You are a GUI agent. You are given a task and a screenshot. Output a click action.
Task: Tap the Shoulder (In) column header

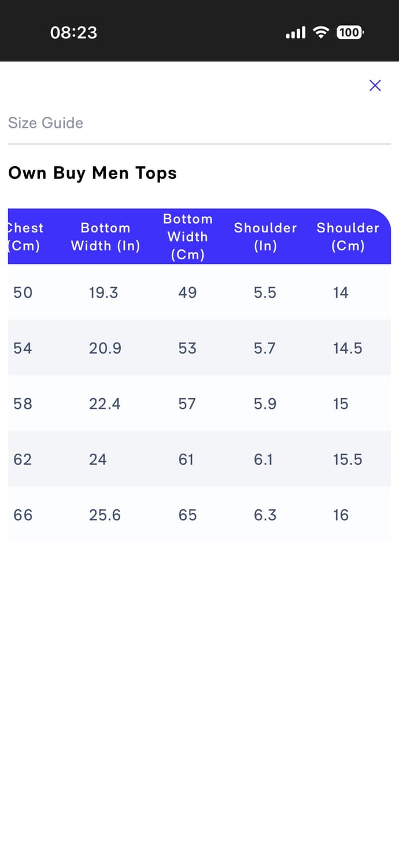coord(265,237)
